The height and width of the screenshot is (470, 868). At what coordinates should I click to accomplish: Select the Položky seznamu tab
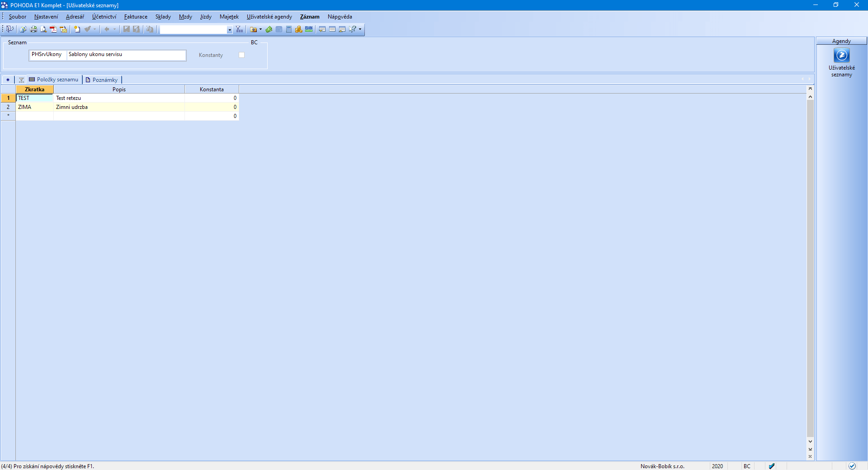54,80
